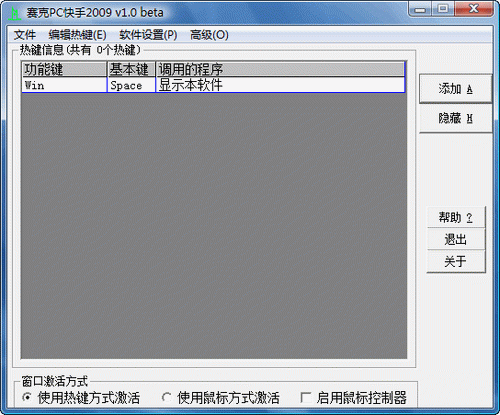Open the 软件设置(P) menu
The height and width of the screenshot is (415, 500).
148,35
